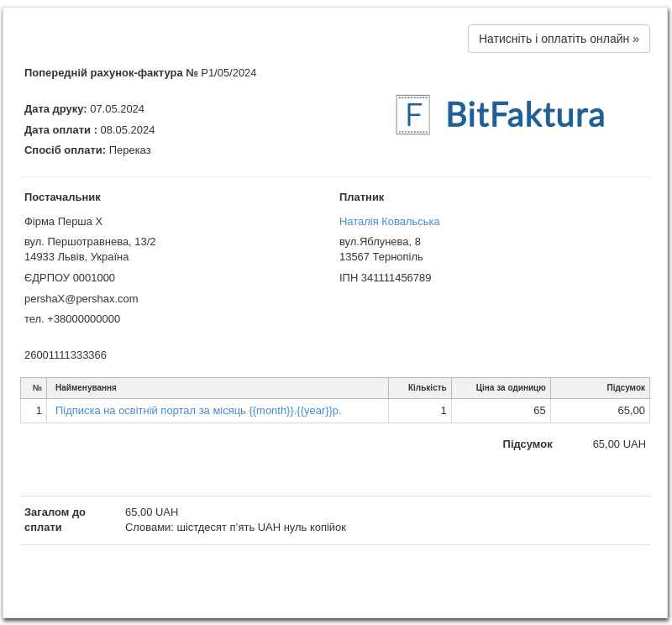Click the print date 07.05.2024
672x625 pixels.
click(x=117, y=109)
